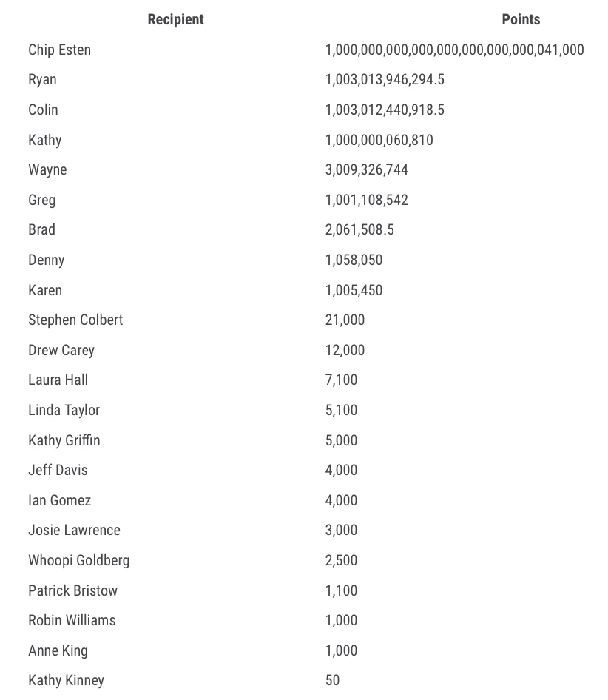
Task: Click the Recipient column header
Action: click(x=175, y=20)
